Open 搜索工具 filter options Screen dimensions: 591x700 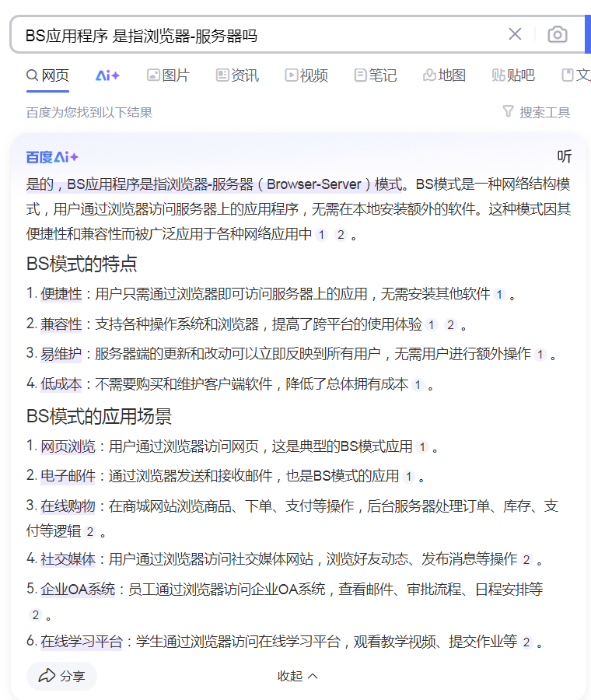coord(537,112)
